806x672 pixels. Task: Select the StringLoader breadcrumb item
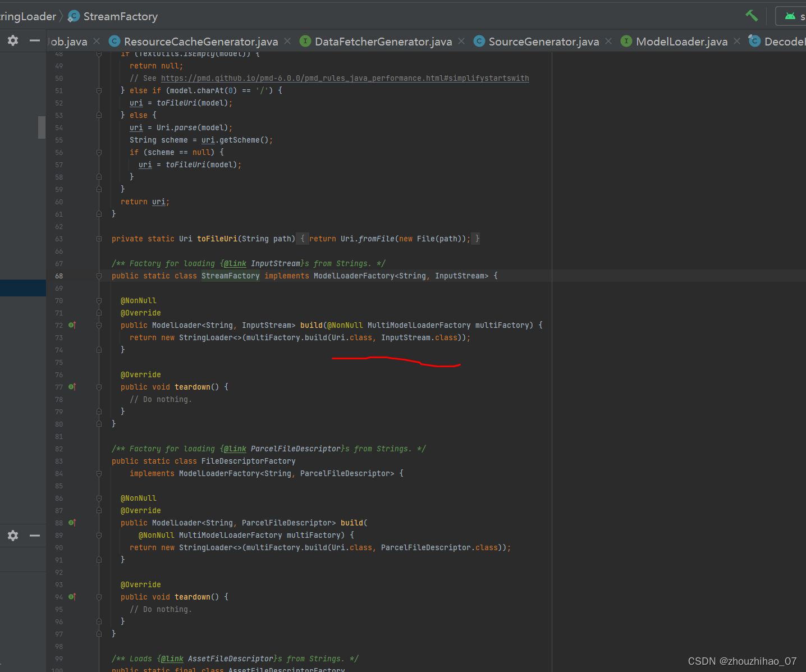tap(28, 16)
